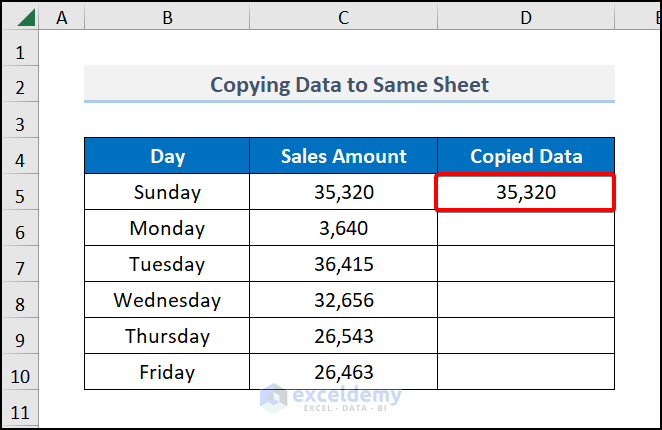Click the 'Copied Data' header cell
This screenshot has height=430, width=662.
click(526, 156)
